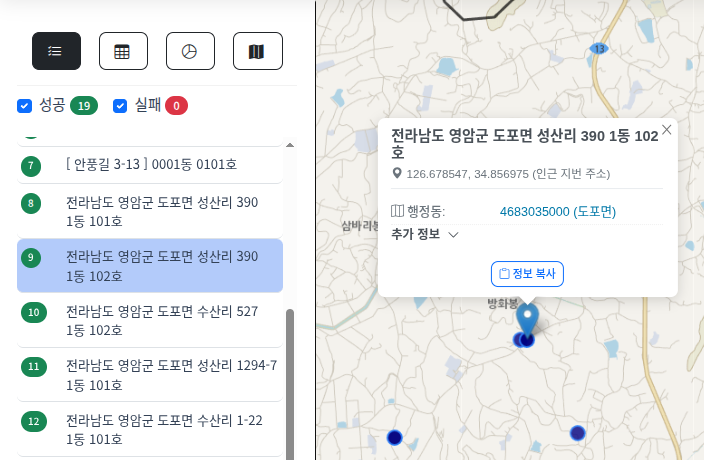Viewport: 704px width, 460px height.
Task: Select the list view icon button
Action: point(56,51)
